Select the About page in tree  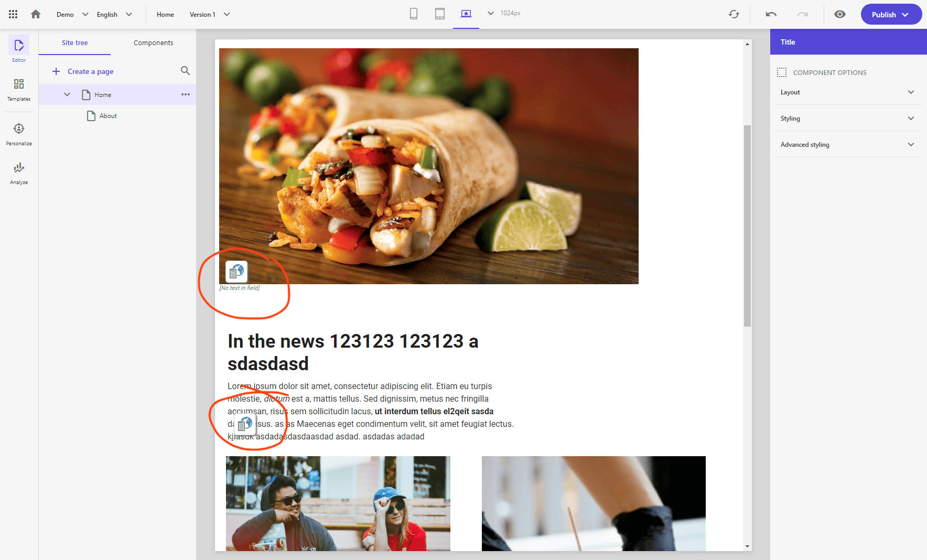tap(108, 116)
